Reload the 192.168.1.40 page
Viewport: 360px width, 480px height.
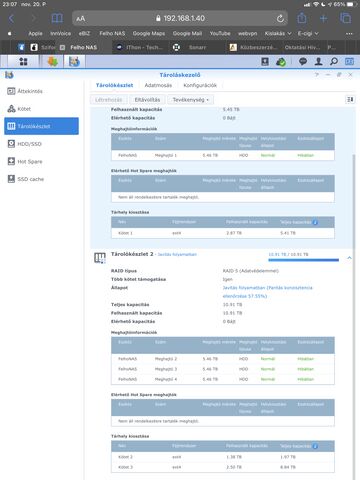[x=280, y=18]
